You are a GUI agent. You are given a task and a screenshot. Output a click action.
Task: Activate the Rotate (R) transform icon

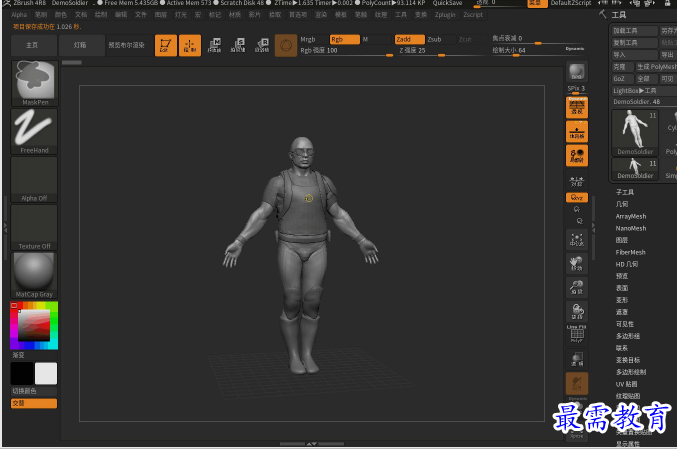click(x=262, y=45)
